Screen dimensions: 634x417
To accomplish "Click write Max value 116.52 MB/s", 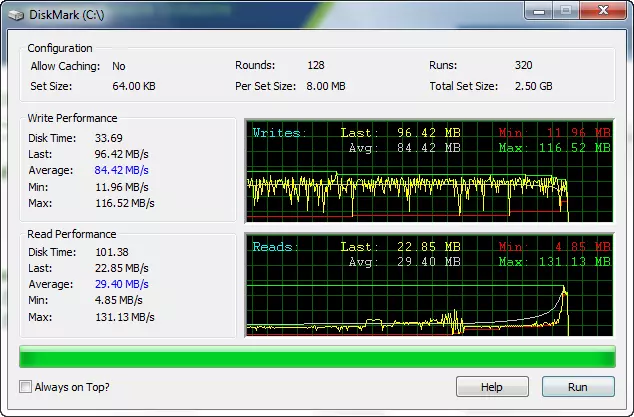I will pos(125,203).
